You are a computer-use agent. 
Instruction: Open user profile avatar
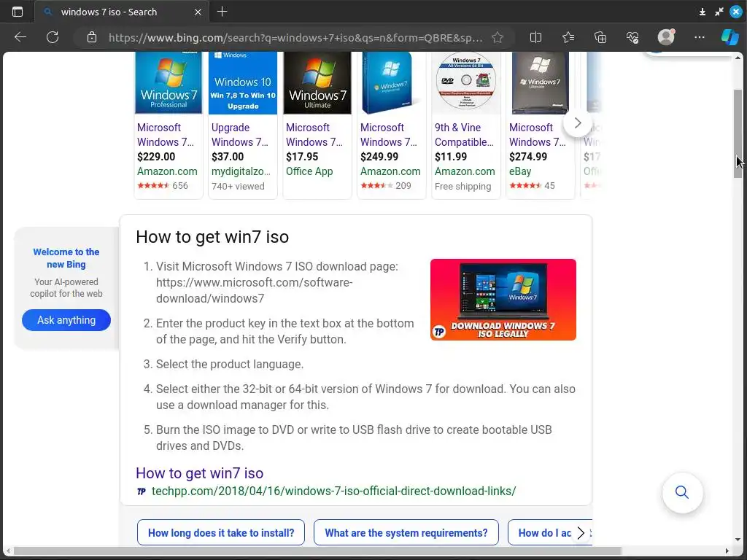pyautogui.click(x=666, y=37)
